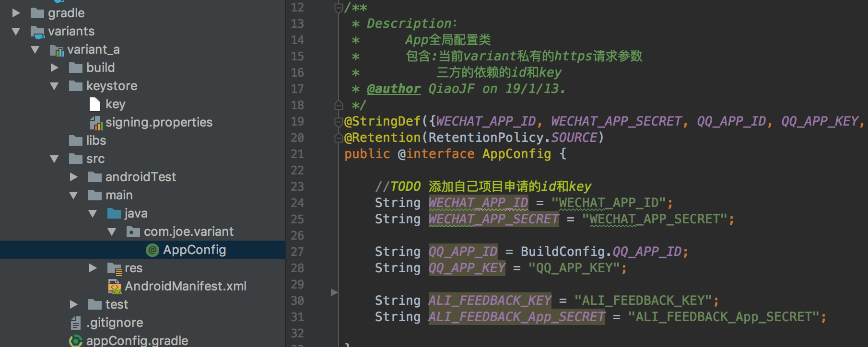Select appConfig.gradle in the tree
This screenshot has height=347, width=868.
pyautogui.click(x=137, y=341)
